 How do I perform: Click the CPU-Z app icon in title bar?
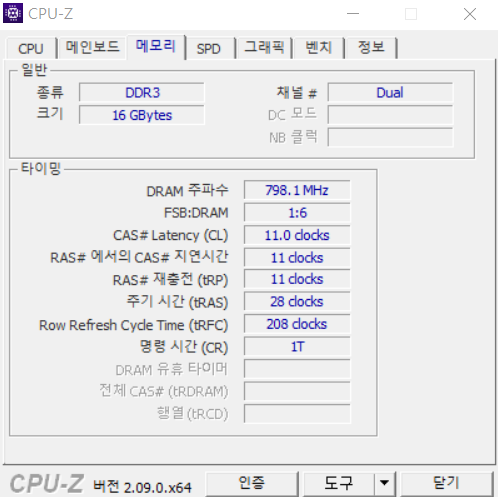click(13, 13)
